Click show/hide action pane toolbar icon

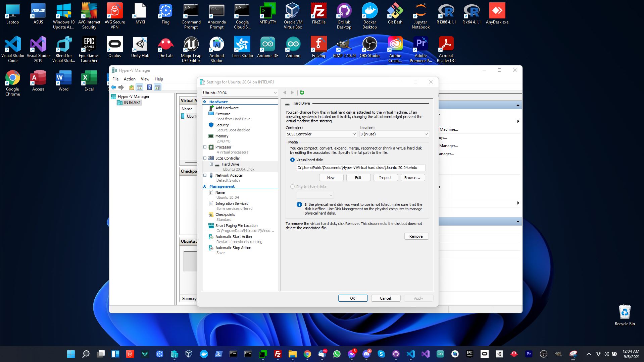click(x=158, y=87)
